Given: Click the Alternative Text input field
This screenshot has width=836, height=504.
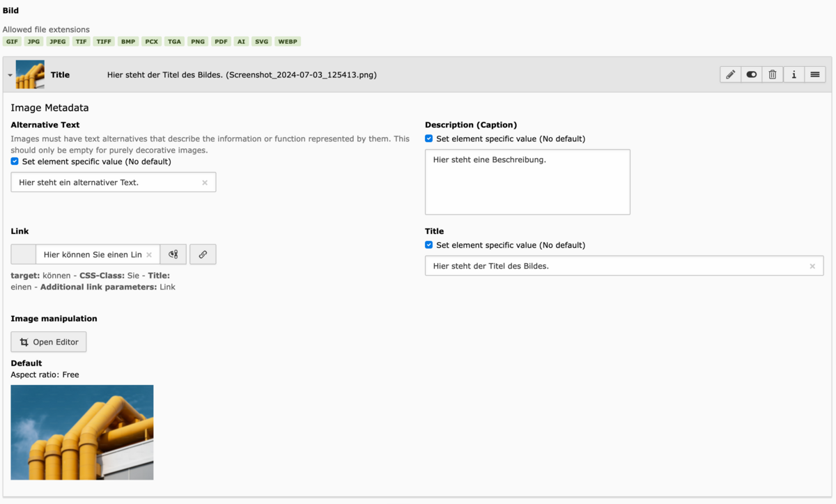Looking at the screenshot, I should tap(114, 182).
